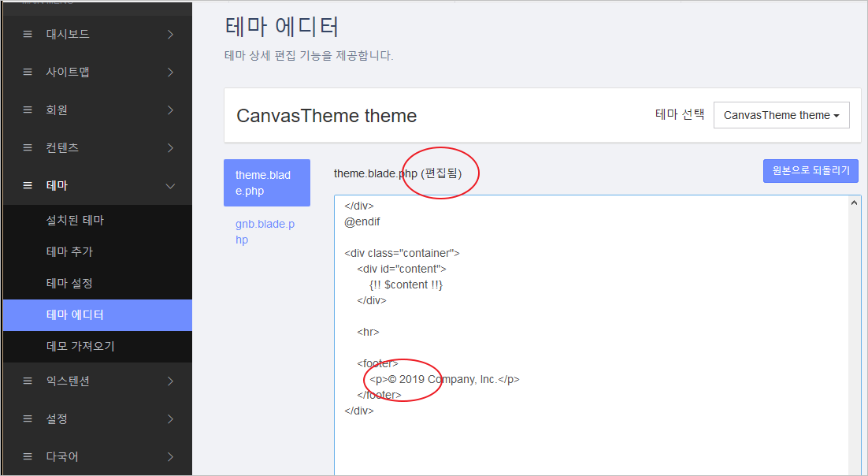The image size is (868, 476).
Task: Open the CanvasTheme theme selector dropdown
Action: pos(781,115)
